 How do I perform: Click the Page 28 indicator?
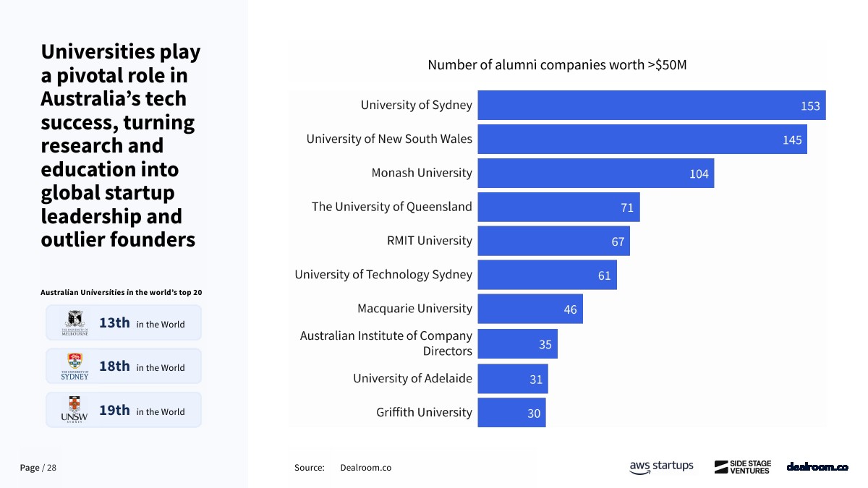[x=38, y=468]
